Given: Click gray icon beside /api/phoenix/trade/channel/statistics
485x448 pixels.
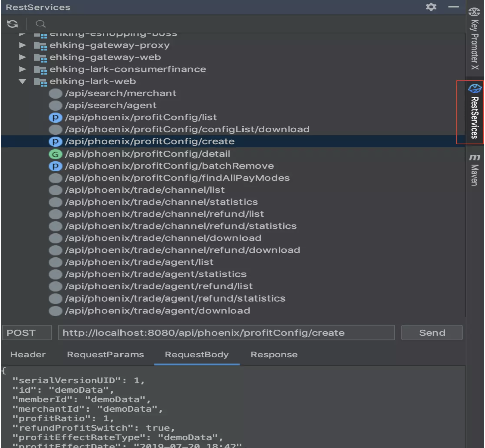Looking at the screenshot, I should click(x=55, y=202).
